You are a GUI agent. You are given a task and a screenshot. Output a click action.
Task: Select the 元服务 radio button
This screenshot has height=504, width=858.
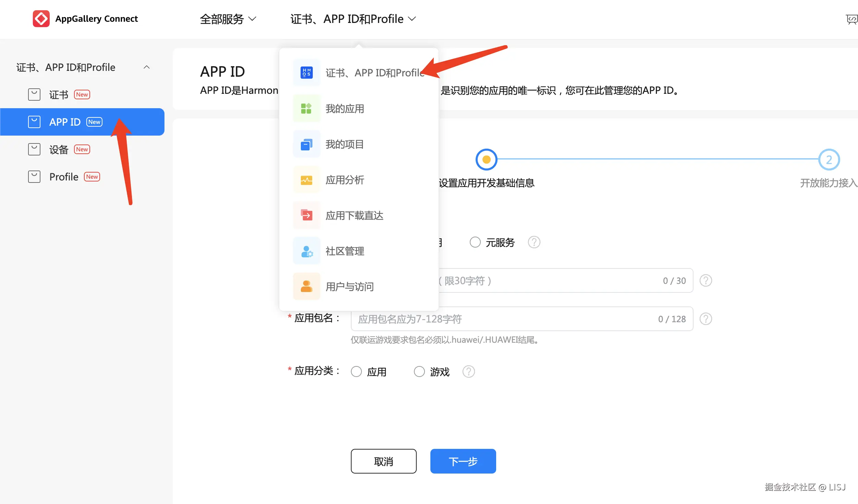tap(475, 242)
